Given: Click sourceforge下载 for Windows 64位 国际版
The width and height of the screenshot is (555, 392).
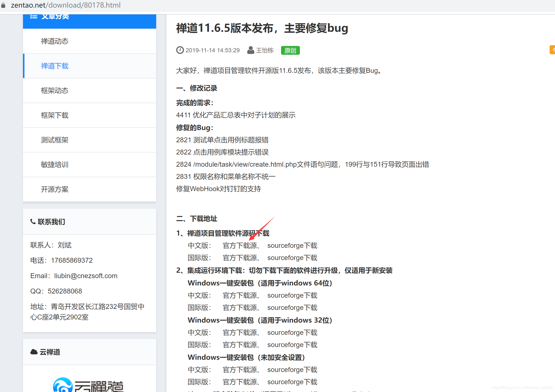Looking at the screenshot, I should (292, 308).
